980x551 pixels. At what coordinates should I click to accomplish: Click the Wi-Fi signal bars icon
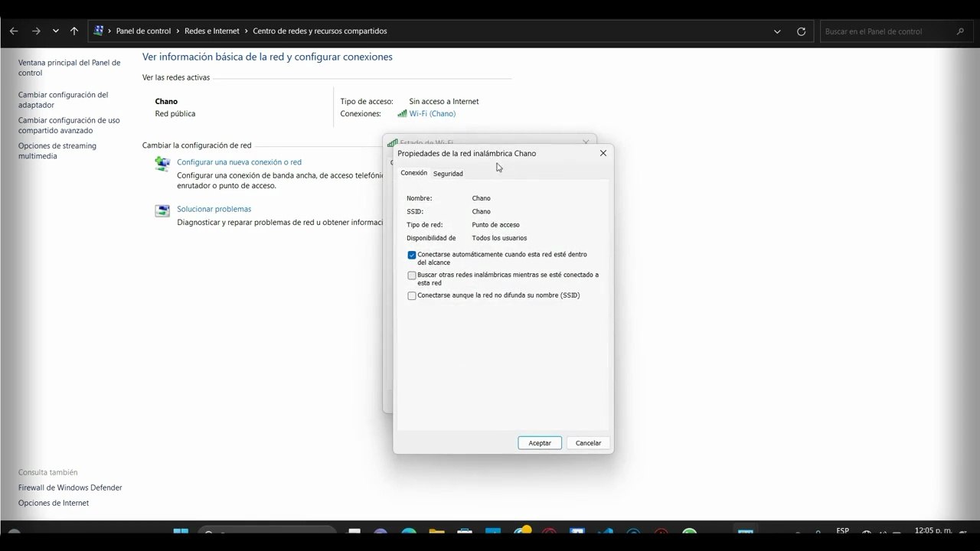402,113
